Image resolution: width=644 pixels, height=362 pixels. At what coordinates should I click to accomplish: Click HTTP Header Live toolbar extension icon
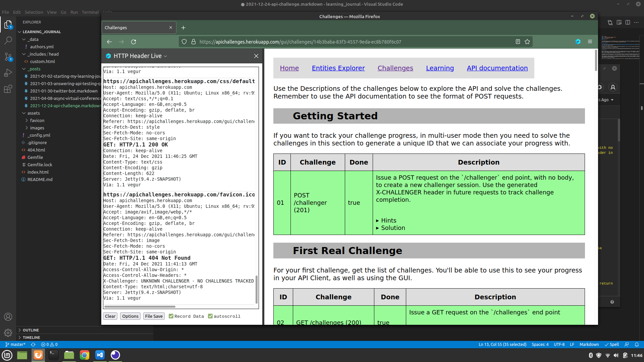click(578, 42)
